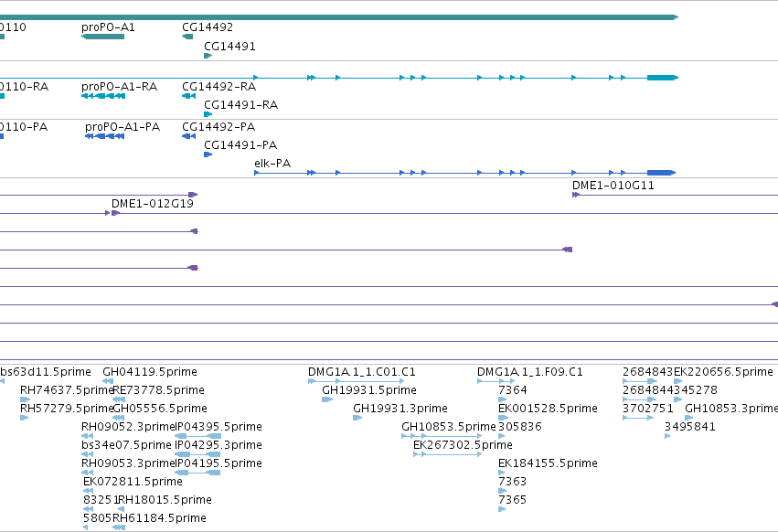Viewport: 778px width, 532px height.
Task: Select the elk-PA feature label
Action: pyautogui.click(x=272, y=164)
